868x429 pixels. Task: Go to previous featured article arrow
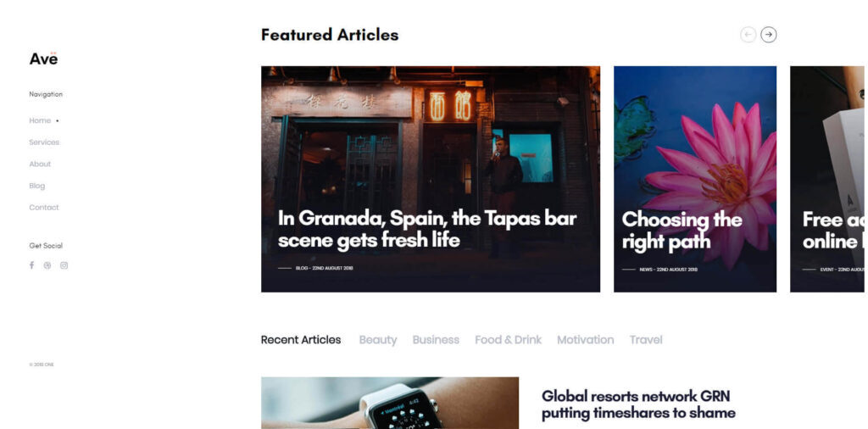(x=748, y=35)
